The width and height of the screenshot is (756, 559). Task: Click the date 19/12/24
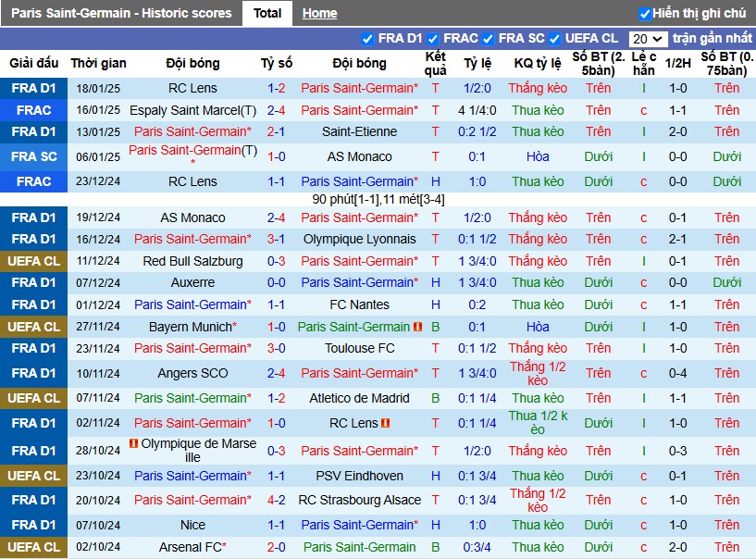coord(98,218)
